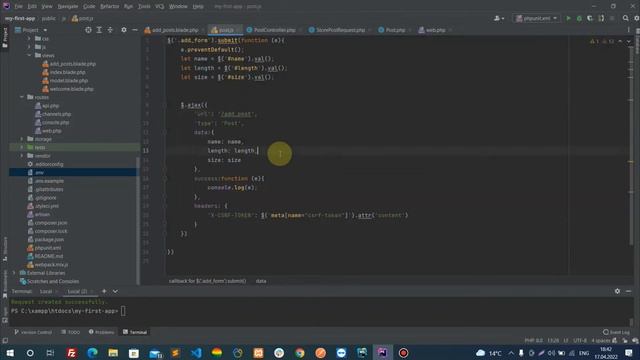Viewport: 640px width, 360px height.
Task: Open Visual Studio Code from the taskbar
Action: (196, 353)
